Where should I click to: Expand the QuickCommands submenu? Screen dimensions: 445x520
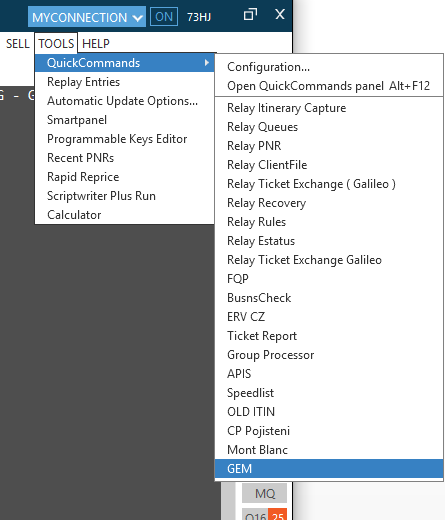[125, 63]
